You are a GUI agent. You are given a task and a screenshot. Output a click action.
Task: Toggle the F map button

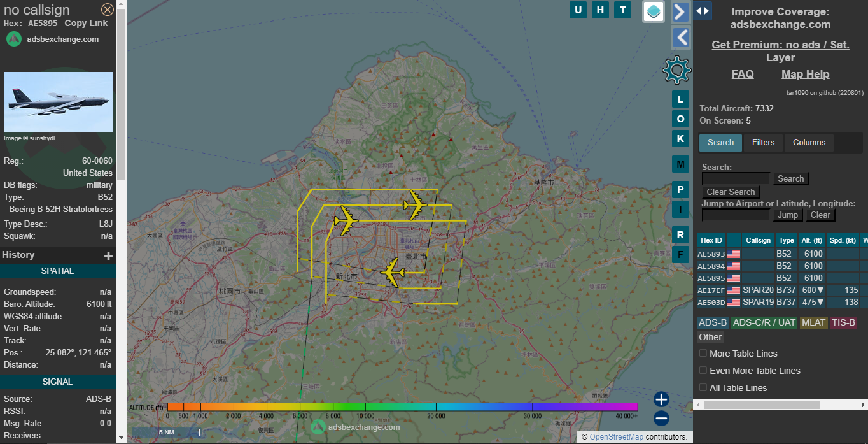coord(680,255)
